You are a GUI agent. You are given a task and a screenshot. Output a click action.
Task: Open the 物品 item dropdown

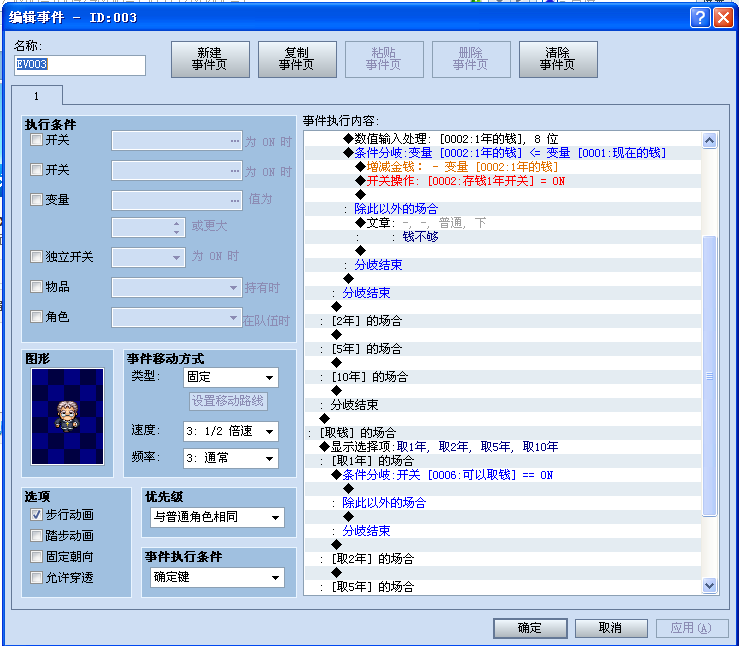coord(177,287)
